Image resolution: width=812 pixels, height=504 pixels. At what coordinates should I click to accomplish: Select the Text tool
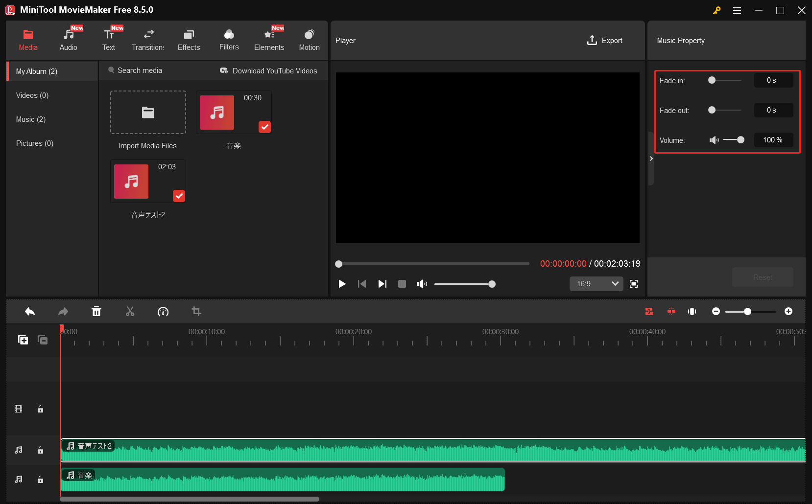[109, 39]
